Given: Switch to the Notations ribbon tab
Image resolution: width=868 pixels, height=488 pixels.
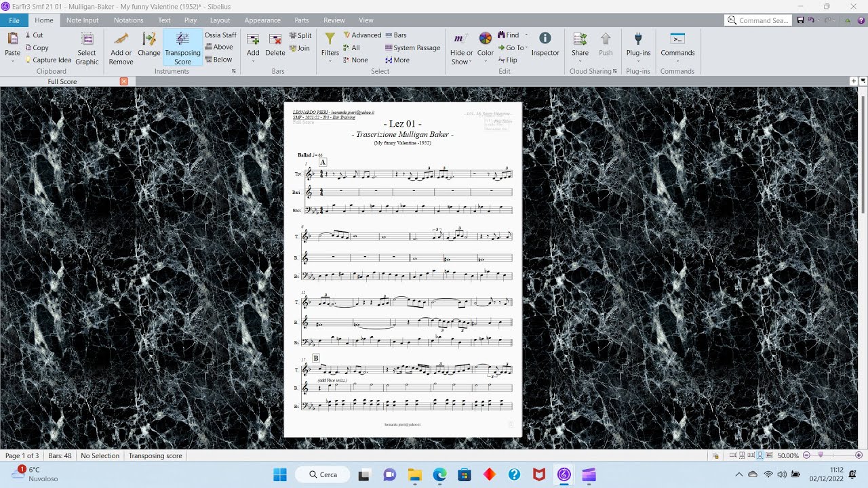Looking at the screenshot, I should (129, 20).
